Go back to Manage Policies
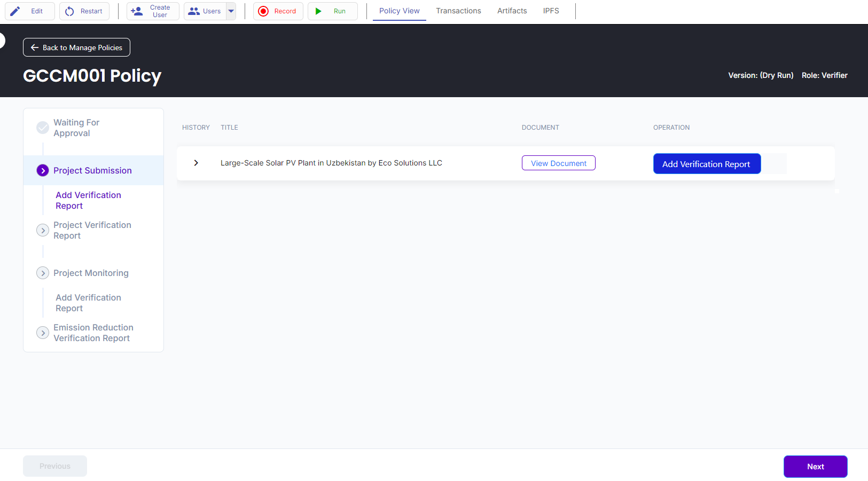Screen dimensions: 868x481 point(76,48)
